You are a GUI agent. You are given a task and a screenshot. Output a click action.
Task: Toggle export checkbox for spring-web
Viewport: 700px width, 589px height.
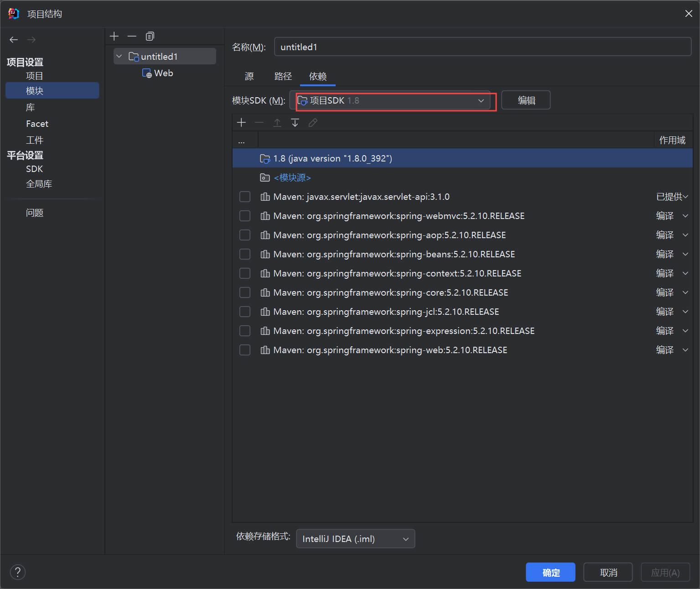(x=245, y=350)
